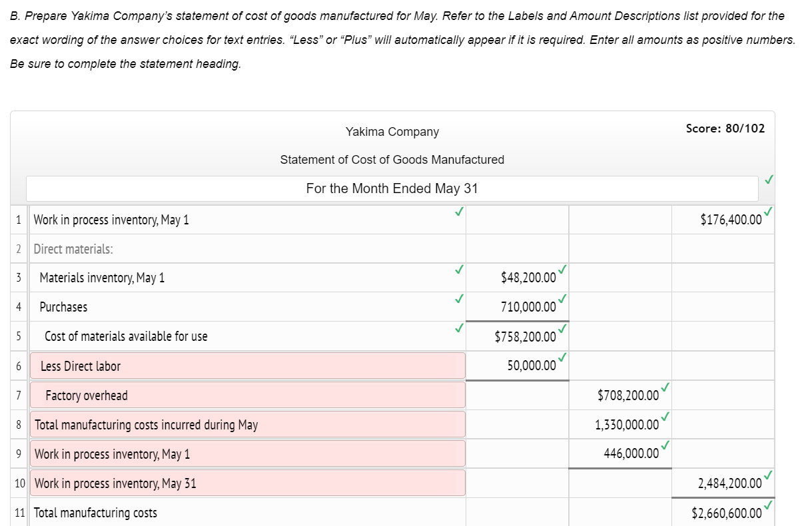Click the For the Month Ended May 31 field

pyautogui.click(x=392, y=188)
